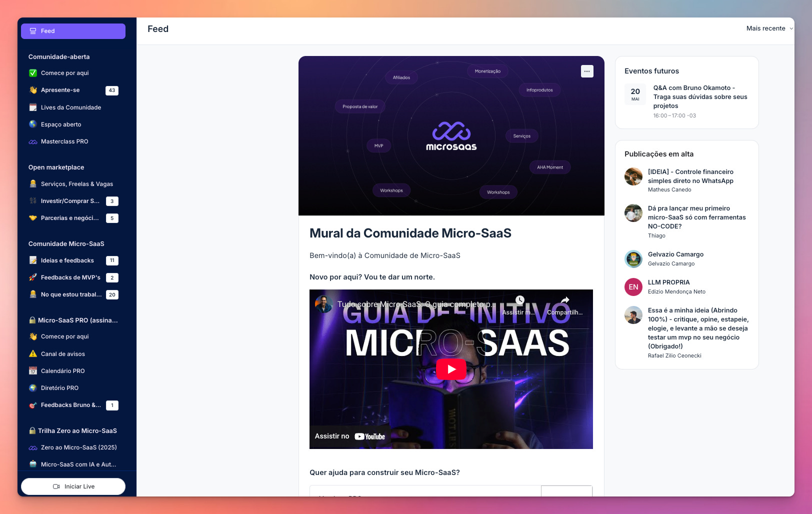The image size is (812, 514).
Task: Open the NO-CODE micro-SaaS post by Thiago
Action: click(696, 217)
